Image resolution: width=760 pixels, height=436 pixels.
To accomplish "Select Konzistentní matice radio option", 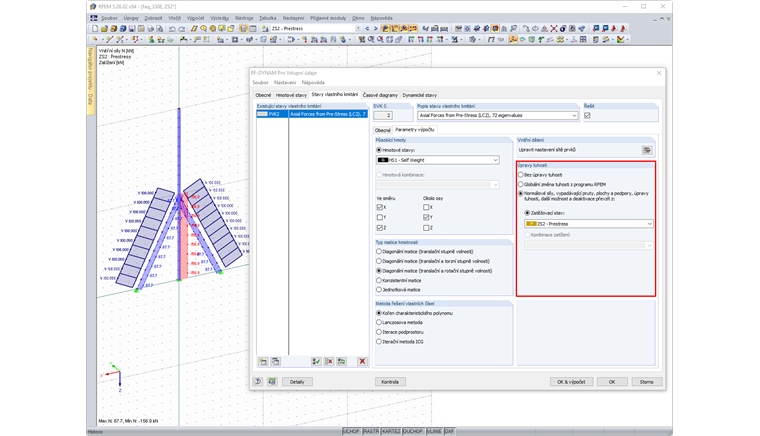I will (379, 280).
